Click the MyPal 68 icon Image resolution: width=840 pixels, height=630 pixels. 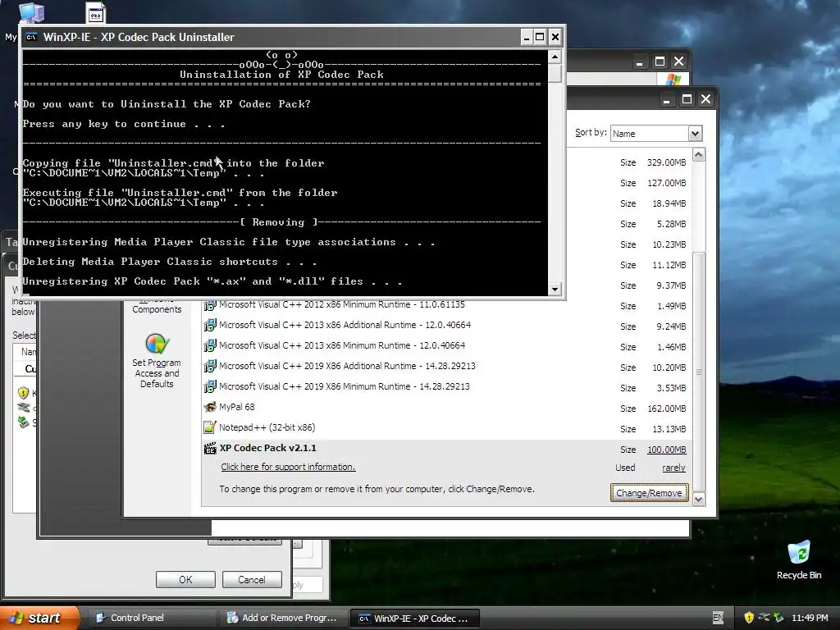pyautogui.click(x=210, y=407)
